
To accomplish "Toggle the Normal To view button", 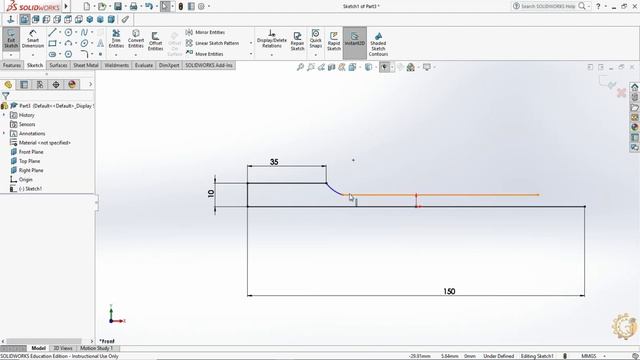I will point(11,19).
